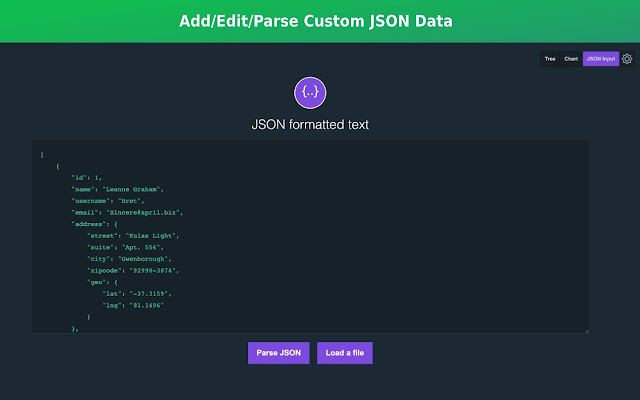The width and height of the screenshot is (640, 400).
Task: Switch to the Tree view tab
Action: (549, 59)
